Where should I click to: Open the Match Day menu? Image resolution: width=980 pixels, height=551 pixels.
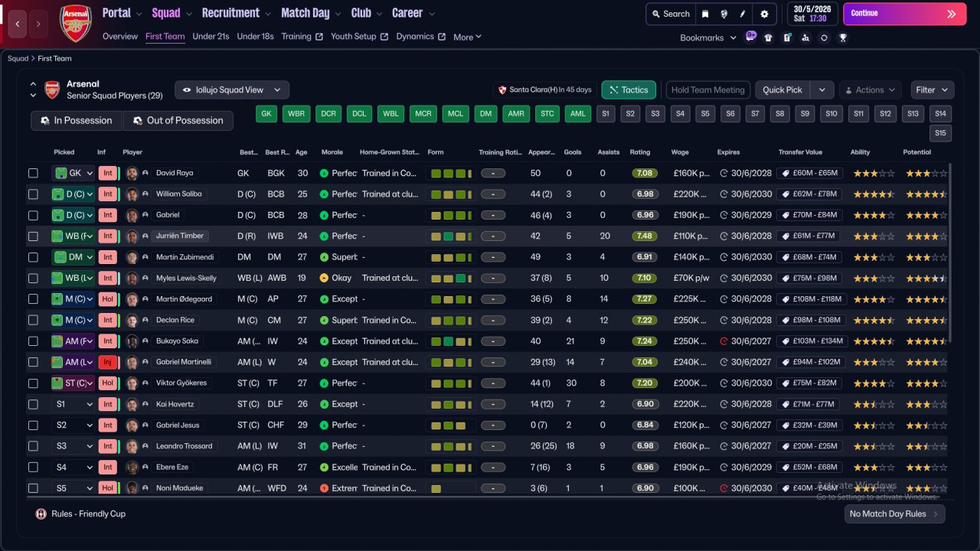pyautogui.click(x=311, y=13)
